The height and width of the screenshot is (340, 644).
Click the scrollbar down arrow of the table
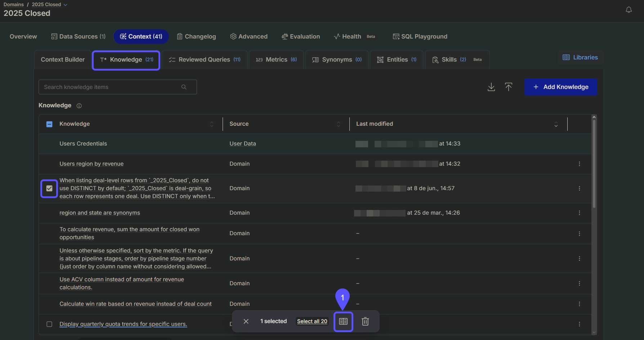click(x=594, y=332)
